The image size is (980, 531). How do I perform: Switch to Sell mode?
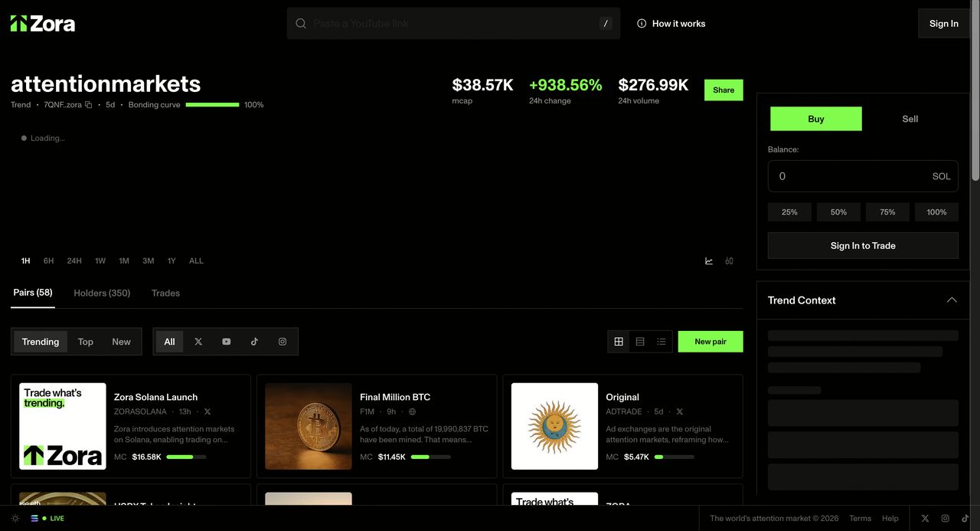910,119
